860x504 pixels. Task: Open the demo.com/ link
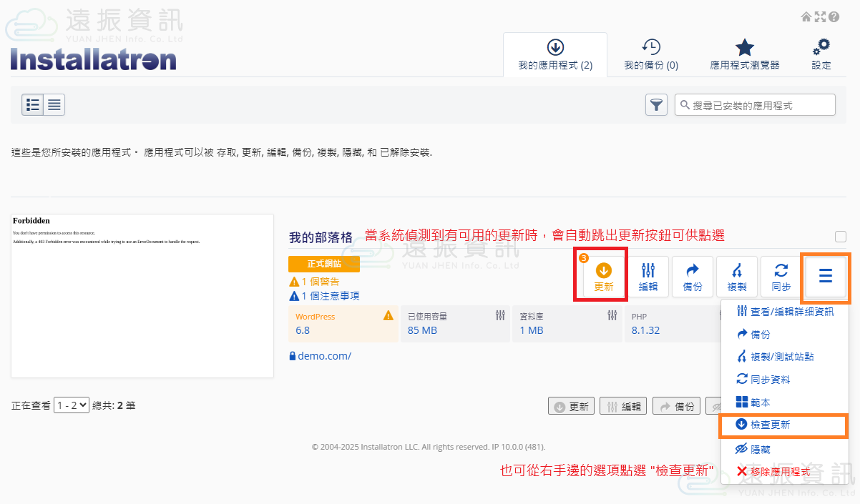pyautogui.click(x=324, y=356)
